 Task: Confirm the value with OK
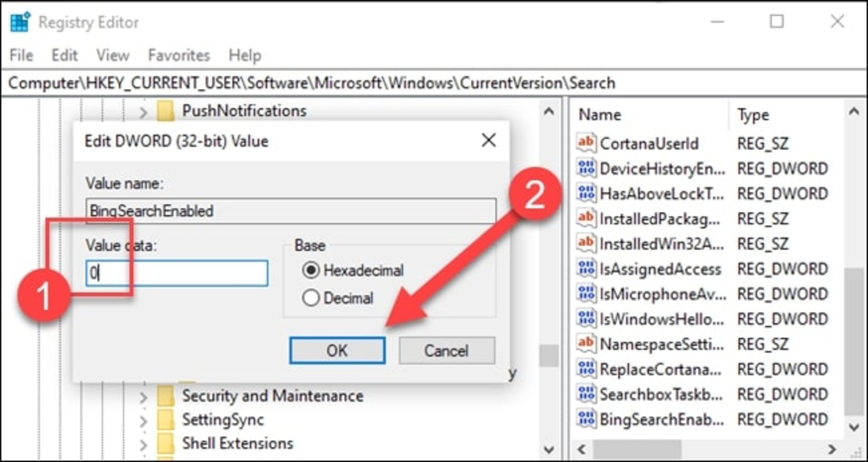click(x=337, y=350)
